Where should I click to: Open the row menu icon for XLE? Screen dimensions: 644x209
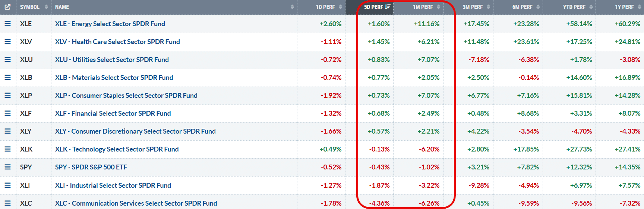(7, 24)
